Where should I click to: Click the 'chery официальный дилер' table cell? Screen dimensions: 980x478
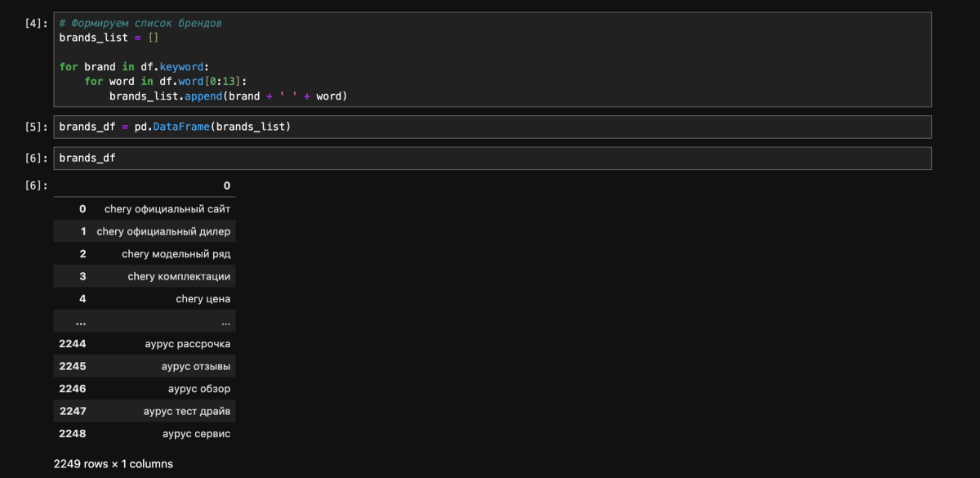pos(163,231)
